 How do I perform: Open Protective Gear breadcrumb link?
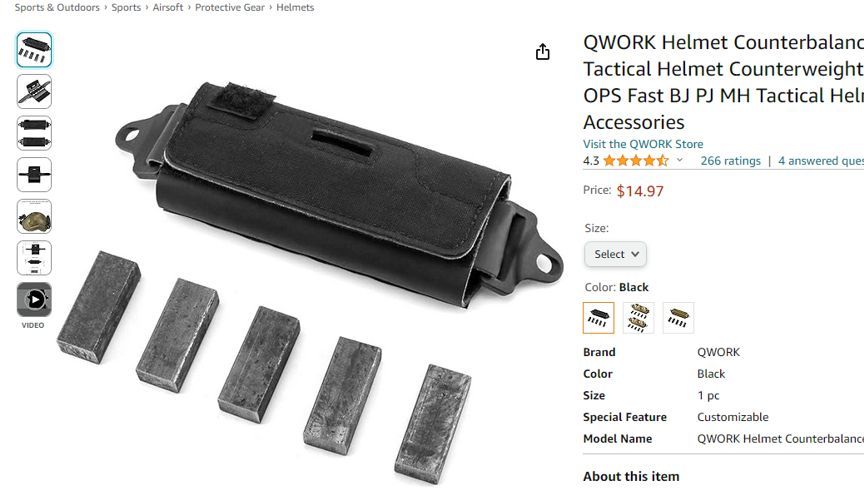(x=230, y=7)
